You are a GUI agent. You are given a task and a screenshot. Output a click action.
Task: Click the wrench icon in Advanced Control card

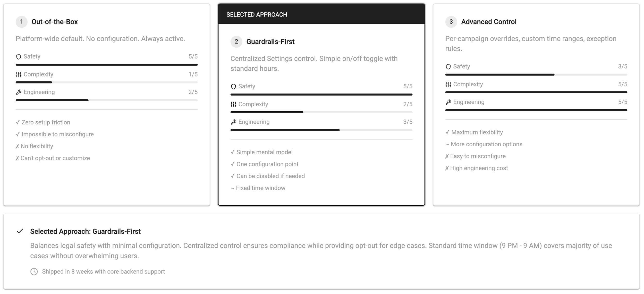coord(448,102)
